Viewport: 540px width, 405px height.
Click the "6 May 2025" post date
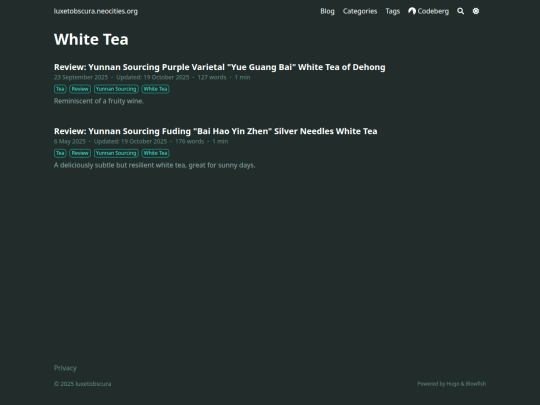pyautogui.click(x=70, y=142)
